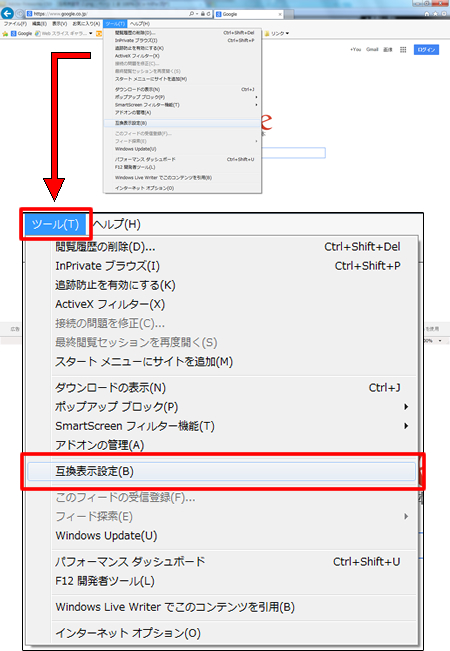
Task: Open the Google apps grid icon
Action: [x=403, y=49]
